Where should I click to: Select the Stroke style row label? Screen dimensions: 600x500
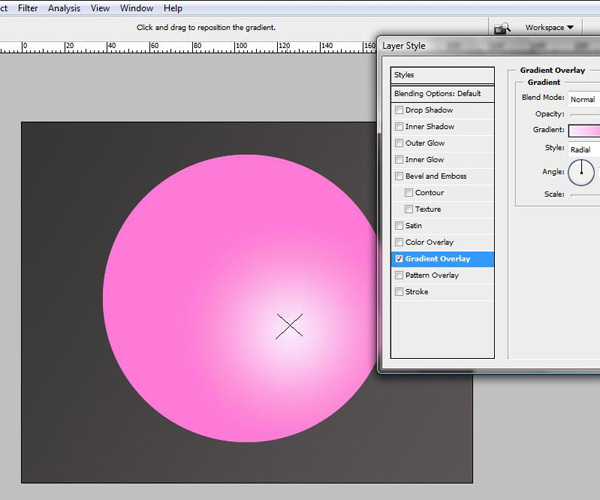(x=417, y=292)
